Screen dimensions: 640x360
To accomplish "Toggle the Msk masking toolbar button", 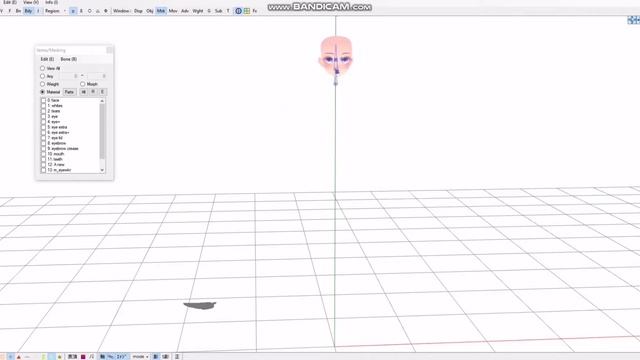I will click(161, 11).
